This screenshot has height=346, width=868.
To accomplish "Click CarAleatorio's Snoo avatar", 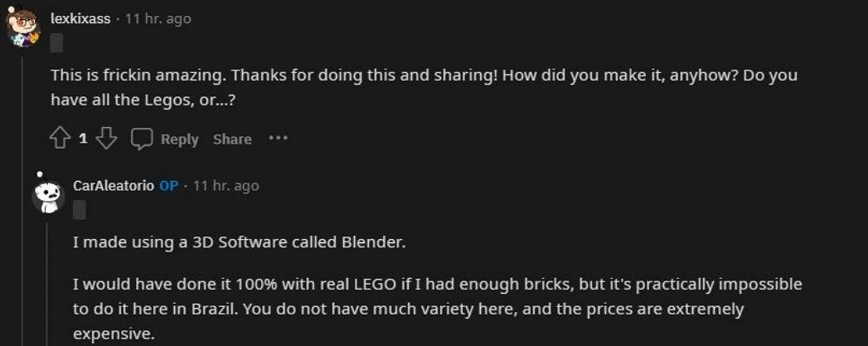I will [x=48, y=195].
